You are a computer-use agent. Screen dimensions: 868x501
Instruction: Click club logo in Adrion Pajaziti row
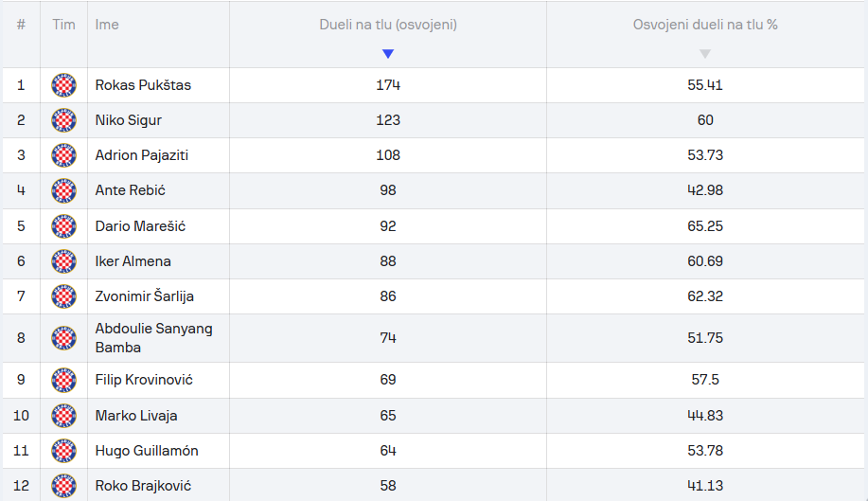click(63, 155)
